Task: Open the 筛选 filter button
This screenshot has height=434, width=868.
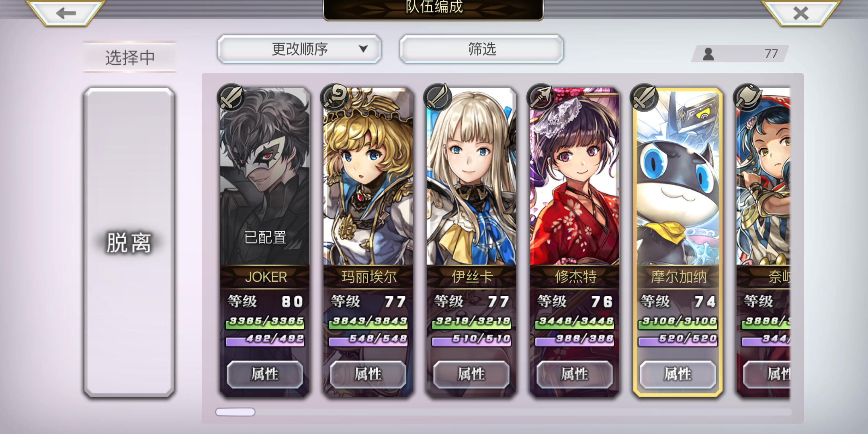Action: point(481,49)
